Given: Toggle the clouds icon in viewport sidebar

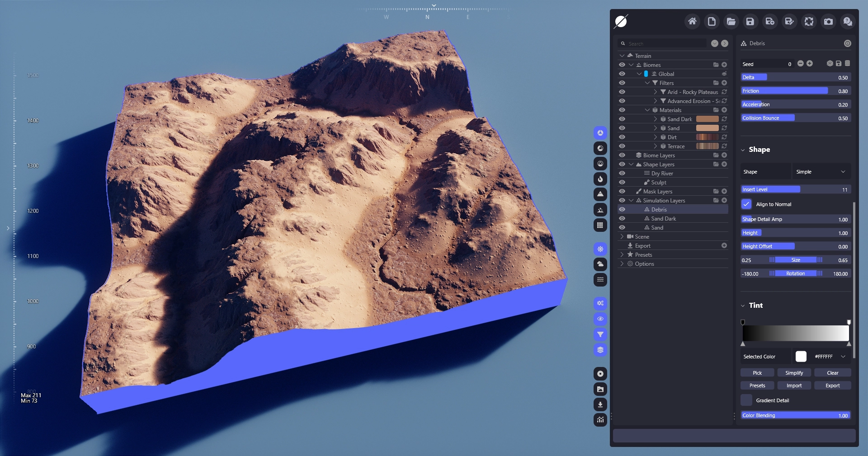Looking at the screenshot, I should (600, 264).
